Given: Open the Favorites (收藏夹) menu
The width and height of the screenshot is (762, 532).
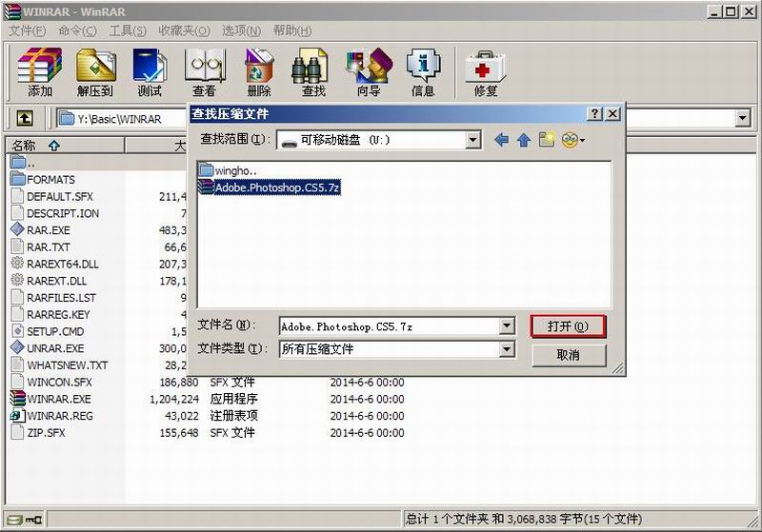Looking at the screenshot, I should (x=184, y=31).
